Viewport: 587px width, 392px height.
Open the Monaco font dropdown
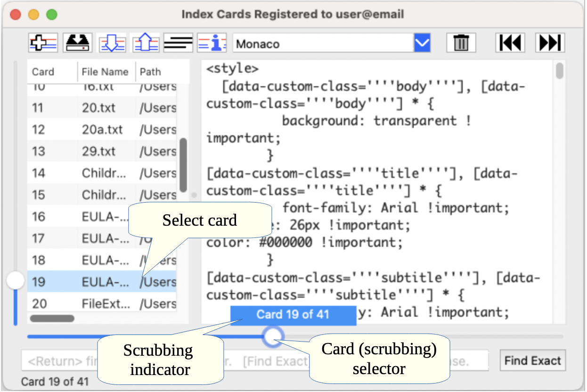coord(422,44)
